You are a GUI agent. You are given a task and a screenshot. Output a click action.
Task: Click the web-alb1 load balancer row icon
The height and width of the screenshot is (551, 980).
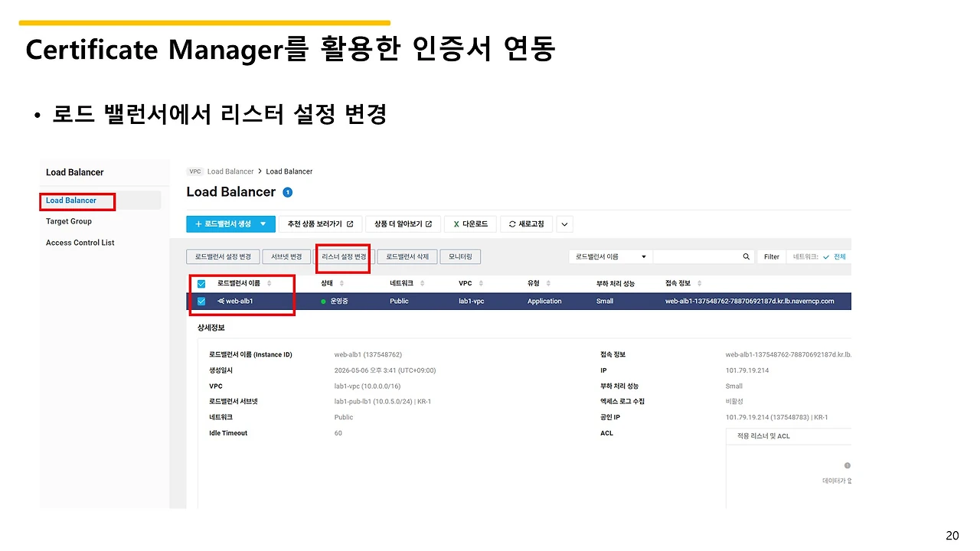coord(220,302)
